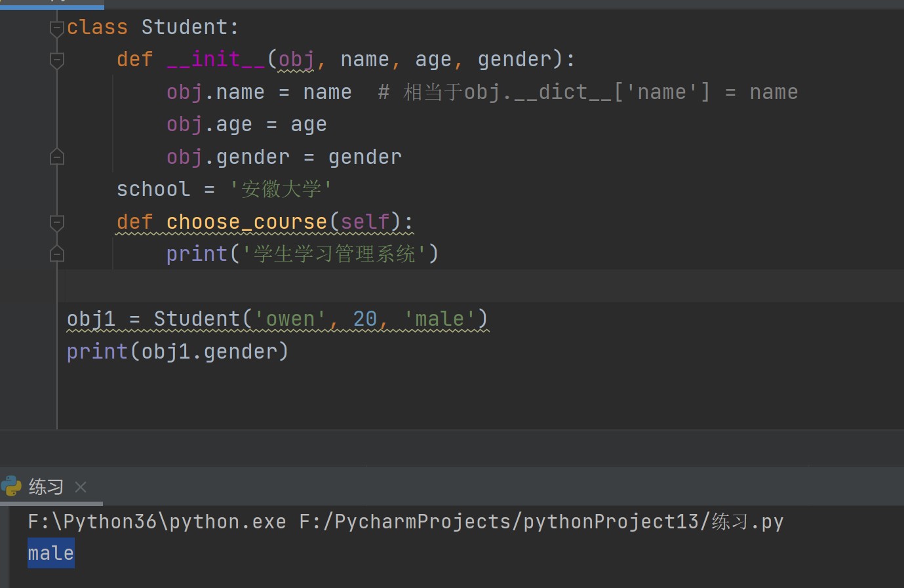Screen dimensions: 904x588
Task: Place cursor on choose_course method name
Action: tap(246, 222)
